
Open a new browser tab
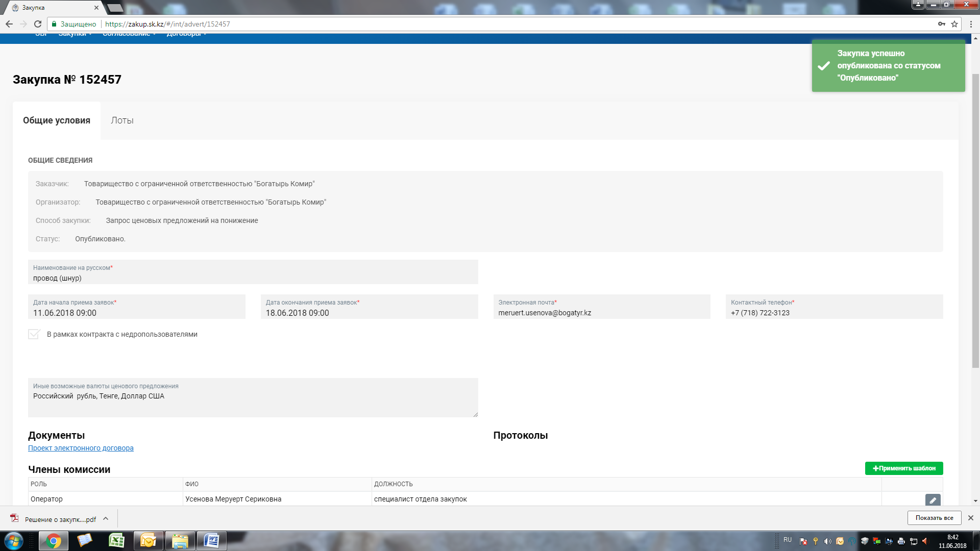point(115,8)
